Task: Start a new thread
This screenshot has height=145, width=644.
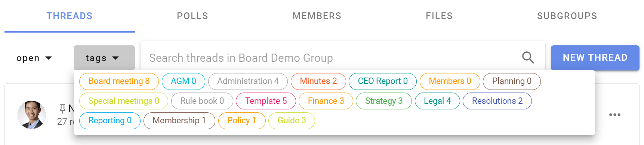Action: pos(595,58)
